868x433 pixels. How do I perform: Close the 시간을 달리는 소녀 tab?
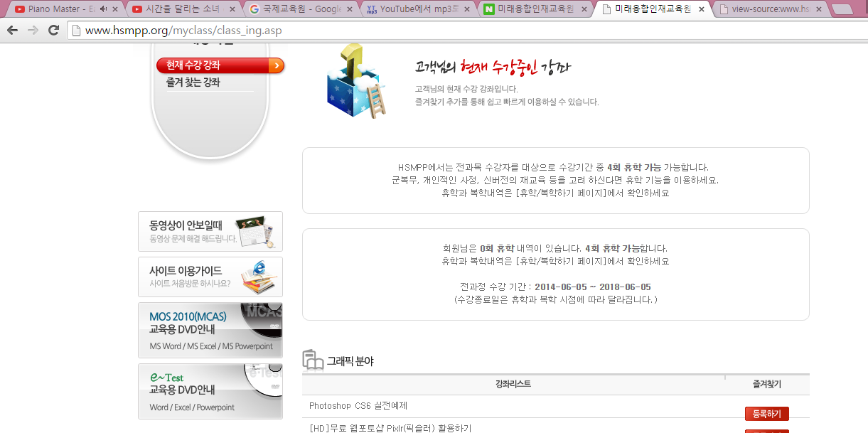[x=232, y=9]
